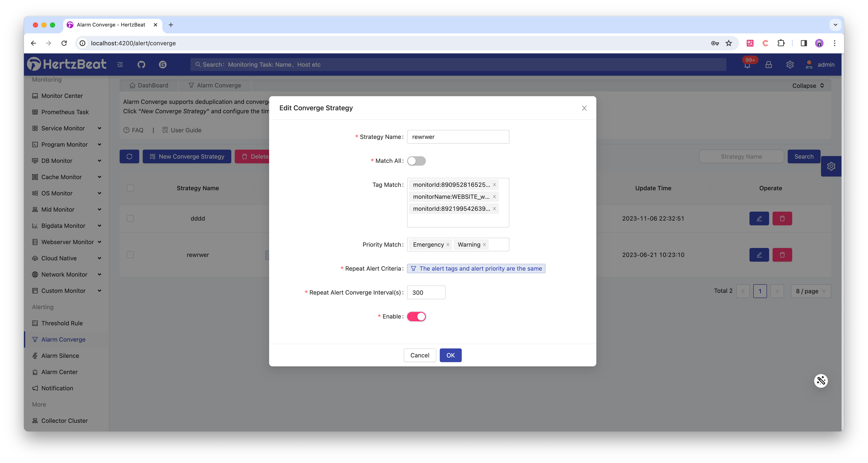Remove the monitorName:WEBSITE tag
This screenshot has height=463, width=868.
pos(494,197)
